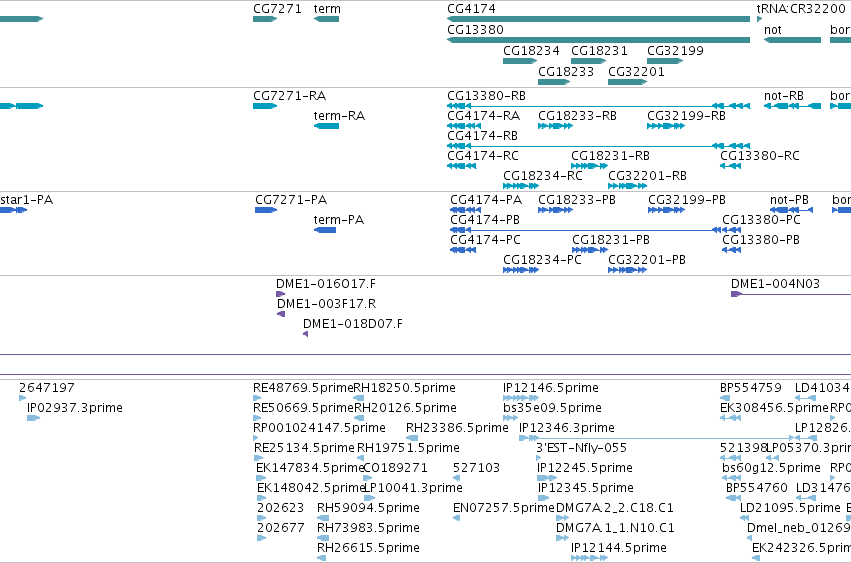
Task: Click the CG18231-PB protein
Action: pos(590,250)
